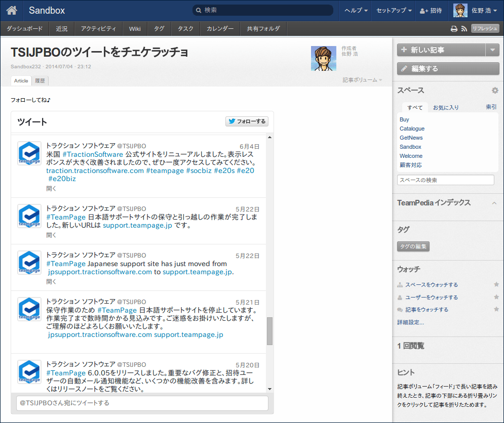Click the tweet list scrollbar thumb

pyautogui.click(x=269, y=331)
